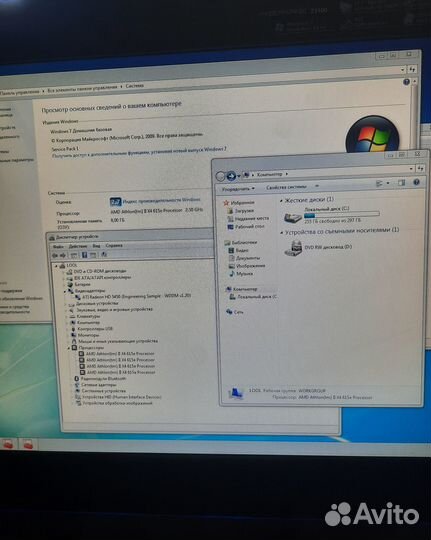Click the Explorer back navigation button
The image size is (431, 540).
click(x=220, y=177)
